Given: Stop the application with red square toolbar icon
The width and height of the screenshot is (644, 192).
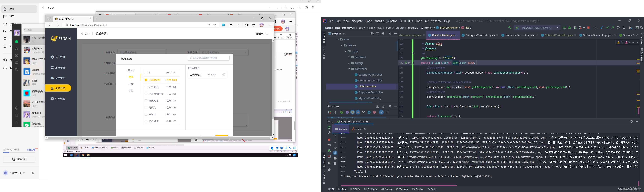Looking at the screenshot, I should point(588,28).
